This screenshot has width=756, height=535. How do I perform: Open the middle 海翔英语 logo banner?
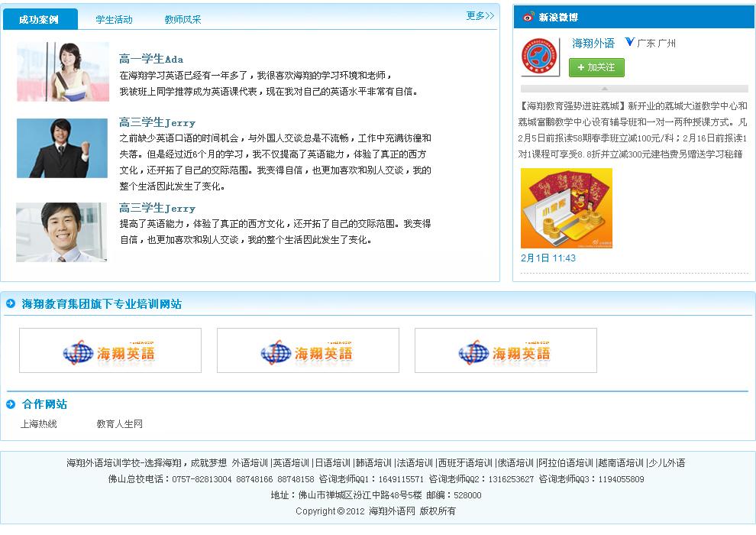tap(308, 351)
